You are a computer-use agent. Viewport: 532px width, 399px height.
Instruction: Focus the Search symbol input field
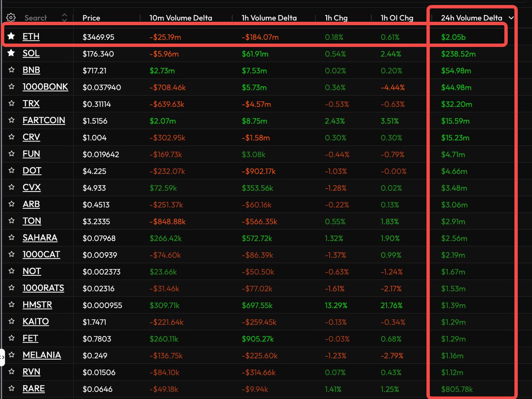click(x=35, y=18)
